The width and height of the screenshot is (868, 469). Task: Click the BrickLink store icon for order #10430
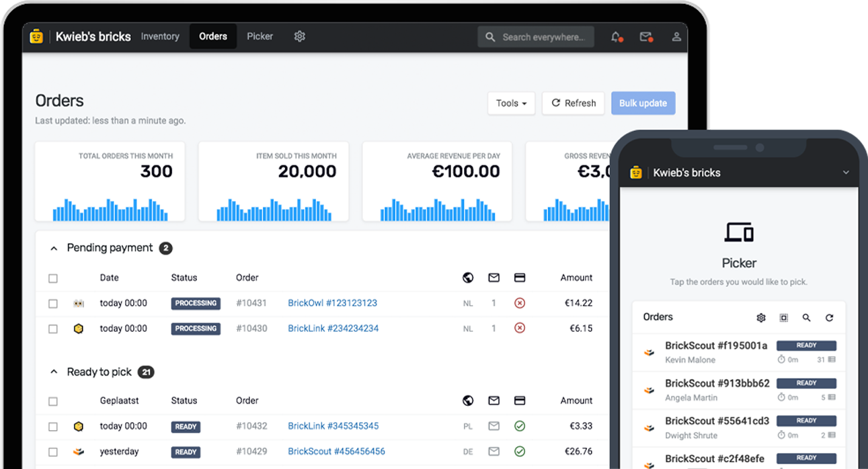coord(79,329)
